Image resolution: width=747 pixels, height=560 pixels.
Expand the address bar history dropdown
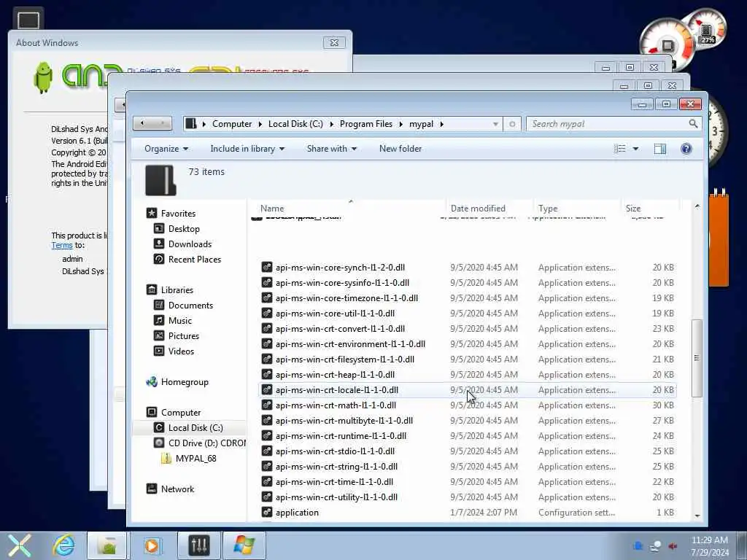(495, 124)
